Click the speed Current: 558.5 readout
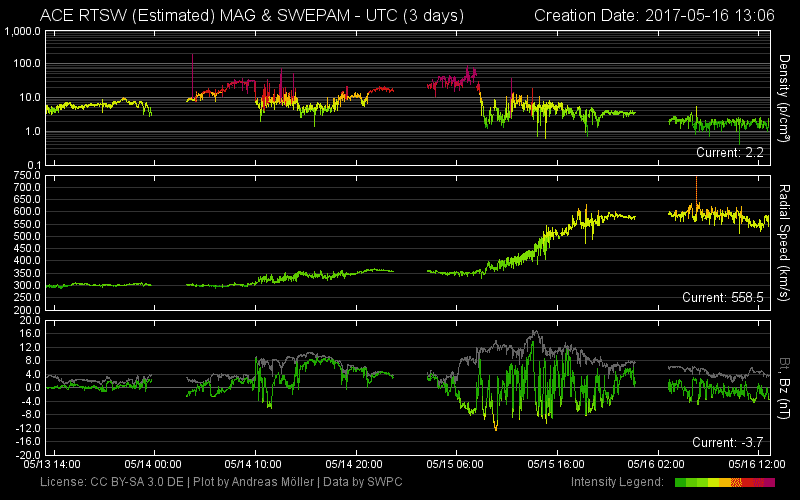Screen dimensions: 800x500 pyautogui.click(x=723, y=297)
